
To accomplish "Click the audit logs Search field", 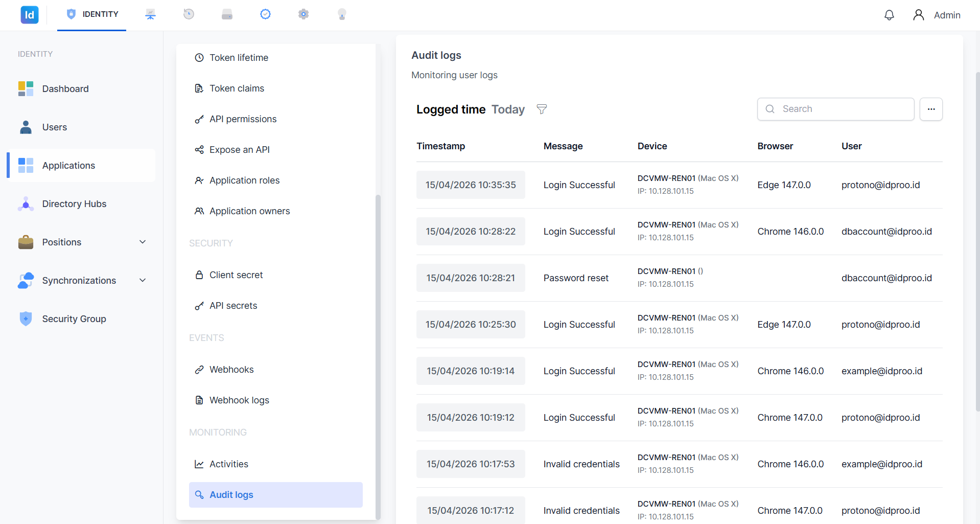I will point(835,109).
